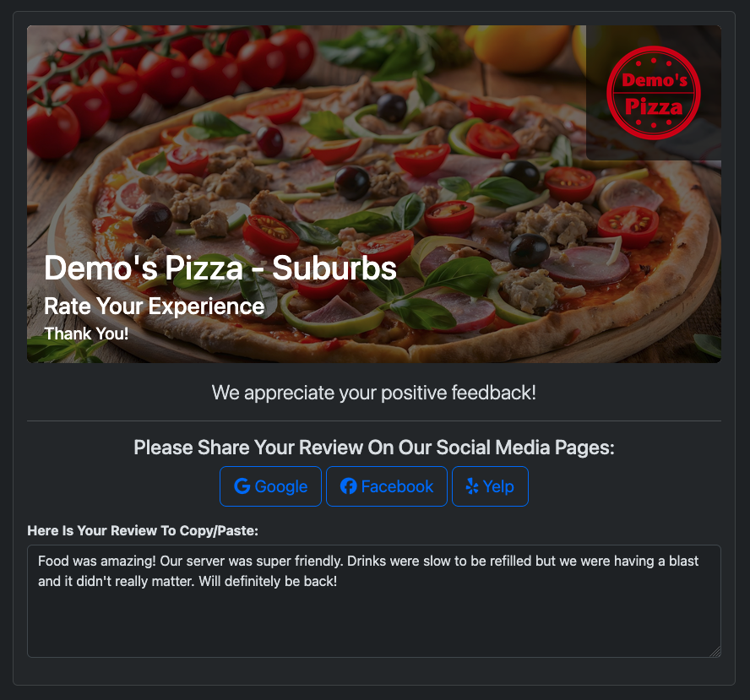Viewport: 750px width, 700px height.
Task: Share review via Facebook button
Action: coord(387,486)
